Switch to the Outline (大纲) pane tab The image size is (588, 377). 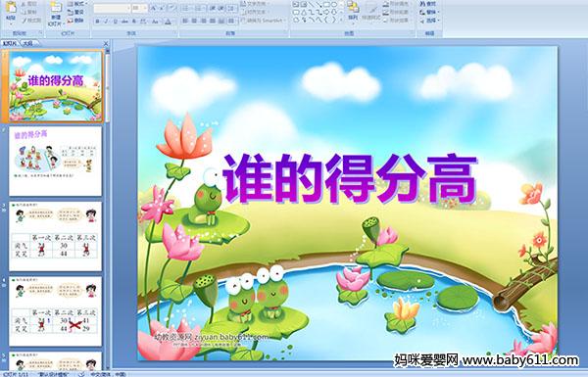tap(27, 43)
